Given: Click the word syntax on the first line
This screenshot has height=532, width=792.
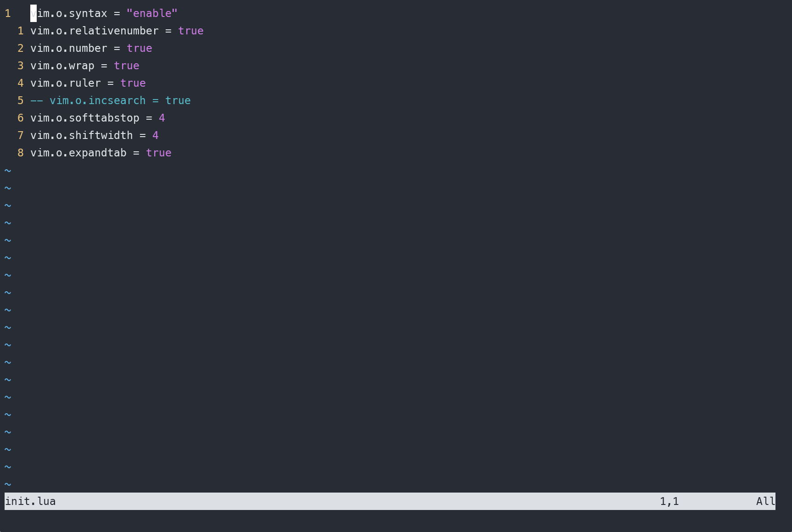Looking at the screenshot, I should 88,14.
